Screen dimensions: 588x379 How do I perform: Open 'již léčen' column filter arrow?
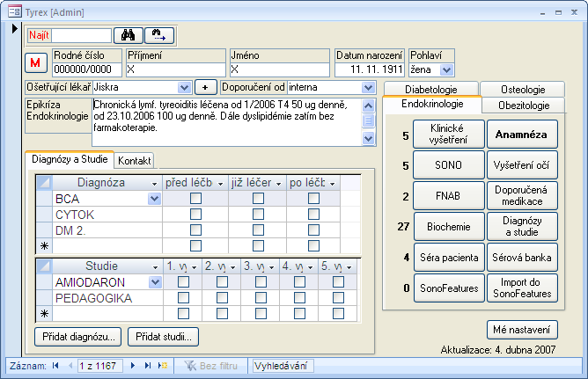click(x=279, y=184)
